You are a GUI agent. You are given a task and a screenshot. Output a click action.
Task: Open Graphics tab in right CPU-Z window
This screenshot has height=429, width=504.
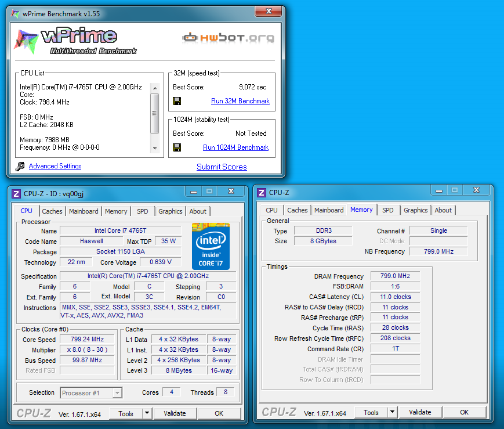(416, 210)
